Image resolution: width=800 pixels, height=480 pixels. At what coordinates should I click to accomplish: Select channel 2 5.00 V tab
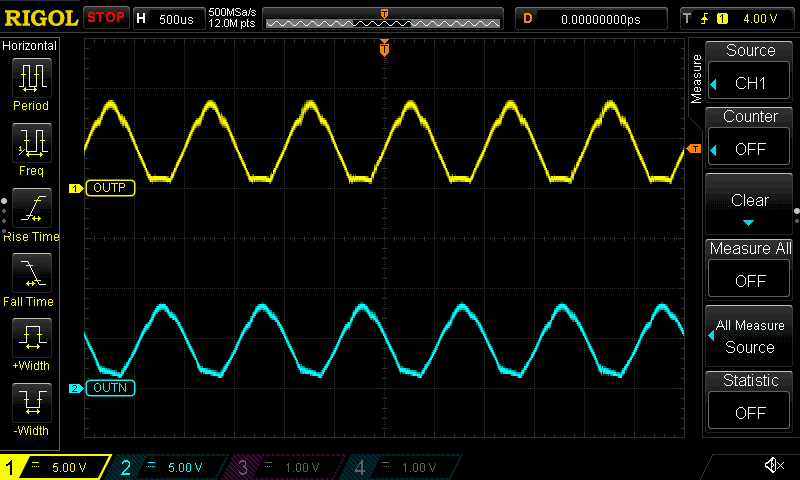point(170,467)
